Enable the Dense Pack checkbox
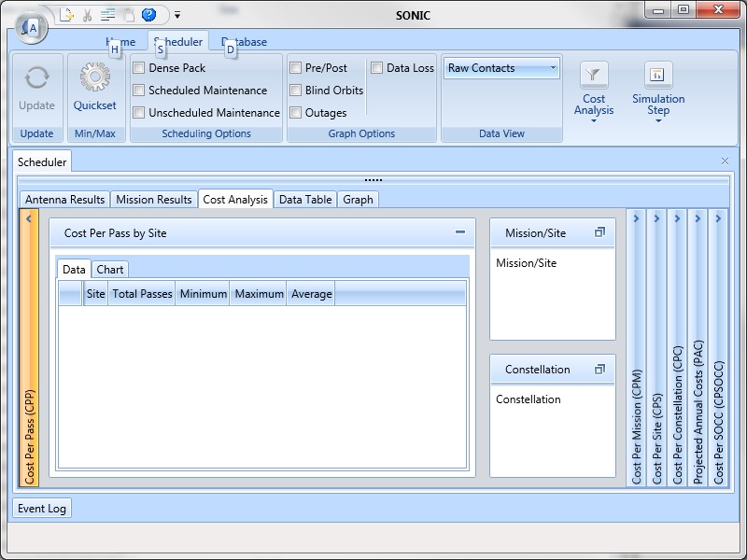747x560 pixels. coord(138,67)
